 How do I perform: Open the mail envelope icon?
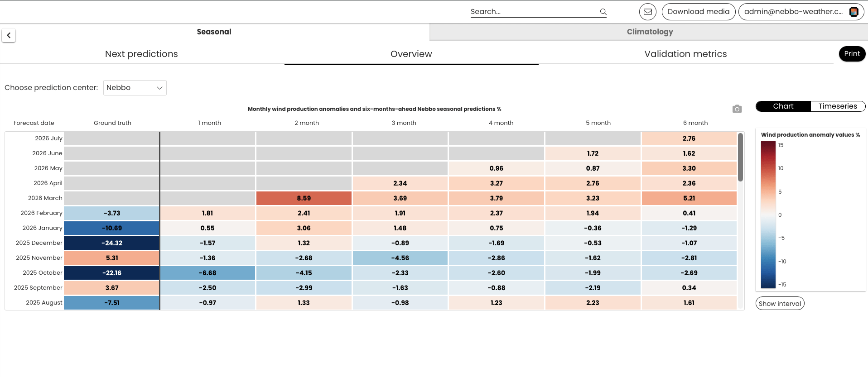pos(648,12)
